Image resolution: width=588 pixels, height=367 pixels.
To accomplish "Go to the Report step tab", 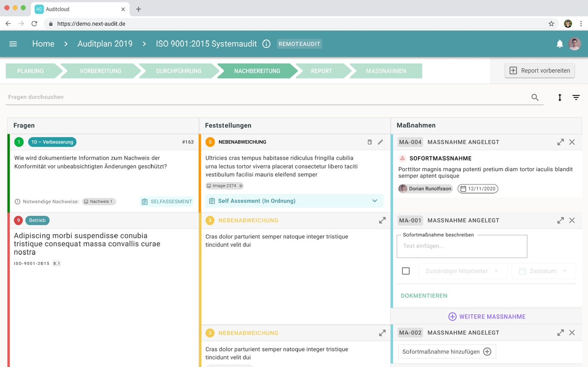I will [321, 71].
